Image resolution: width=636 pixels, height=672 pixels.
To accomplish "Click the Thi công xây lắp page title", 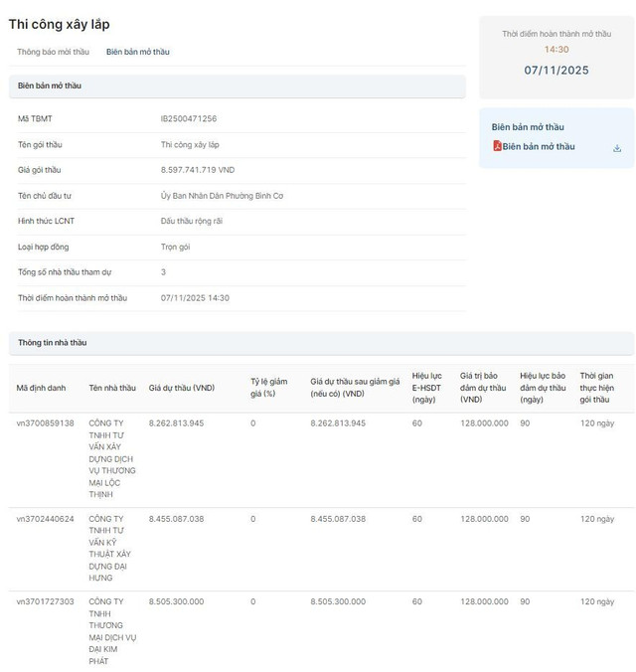I will click(x=60, y=23).
